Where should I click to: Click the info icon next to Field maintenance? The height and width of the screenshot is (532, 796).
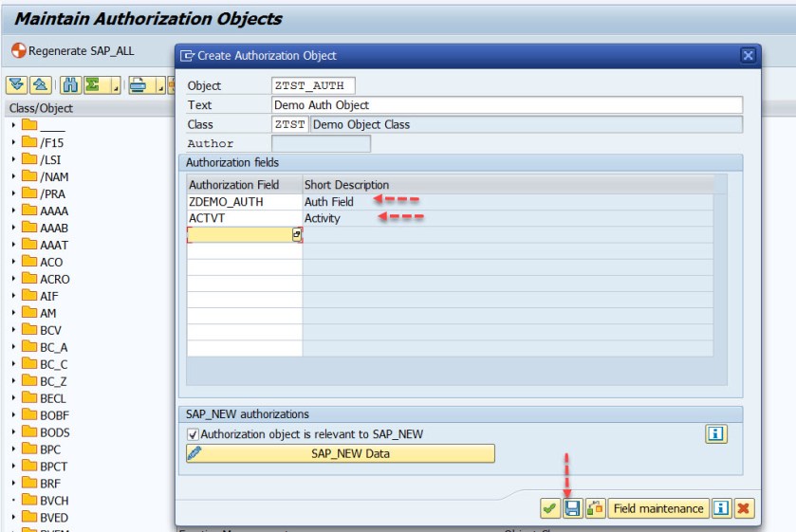721,508
